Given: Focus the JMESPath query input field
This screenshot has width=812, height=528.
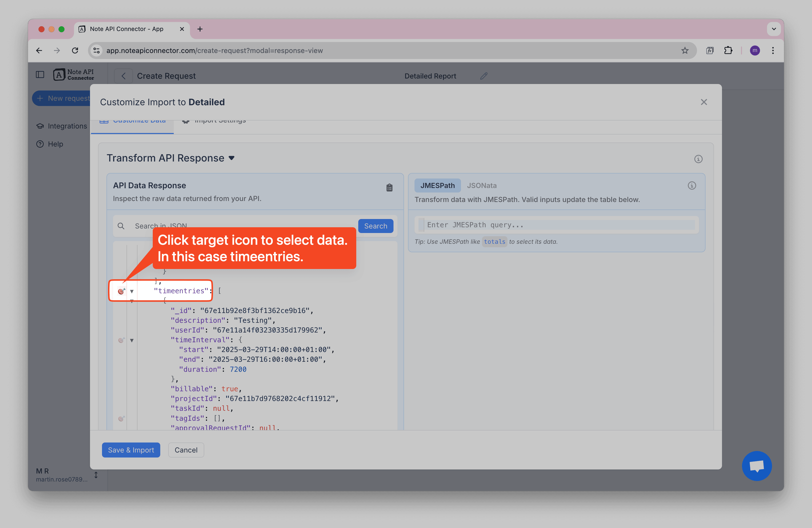Looking at the screenshot, I should click(559, 225).
